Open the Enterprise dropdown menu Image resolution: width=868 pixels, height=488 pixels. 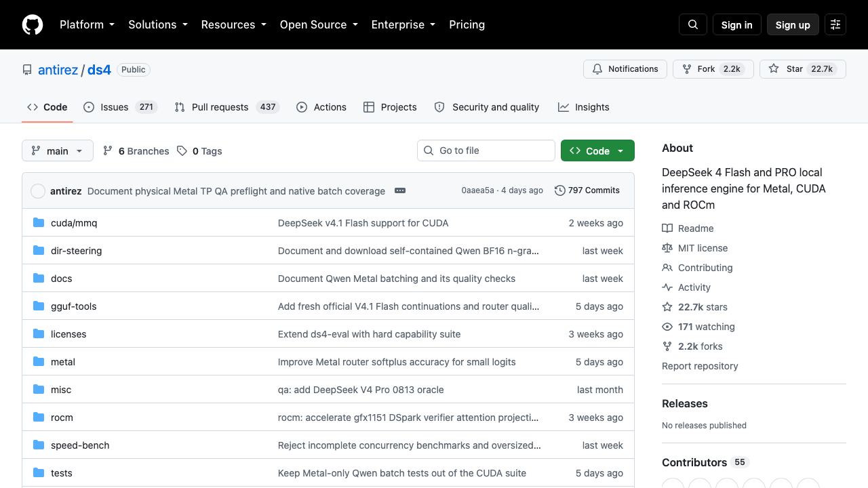pyautogui.click(x=403, y=24)
